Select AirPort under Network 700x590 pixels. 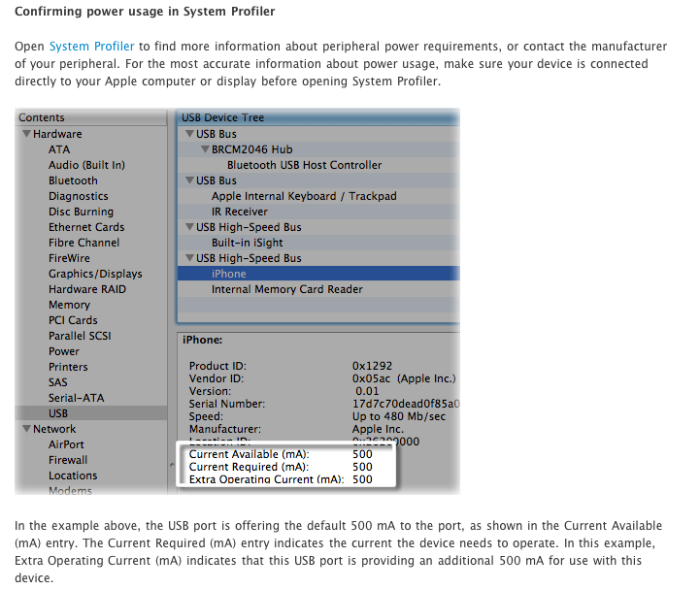[x=66, y=444]
